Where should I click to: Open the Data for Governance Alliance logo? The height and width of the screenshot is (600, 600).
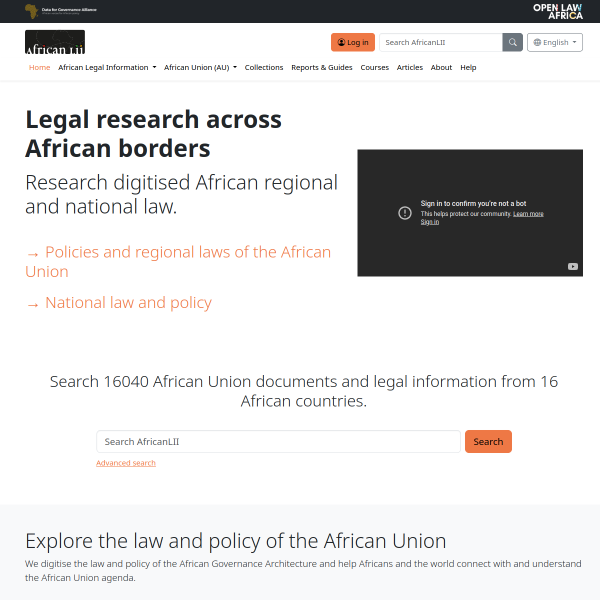coord(61,11)
